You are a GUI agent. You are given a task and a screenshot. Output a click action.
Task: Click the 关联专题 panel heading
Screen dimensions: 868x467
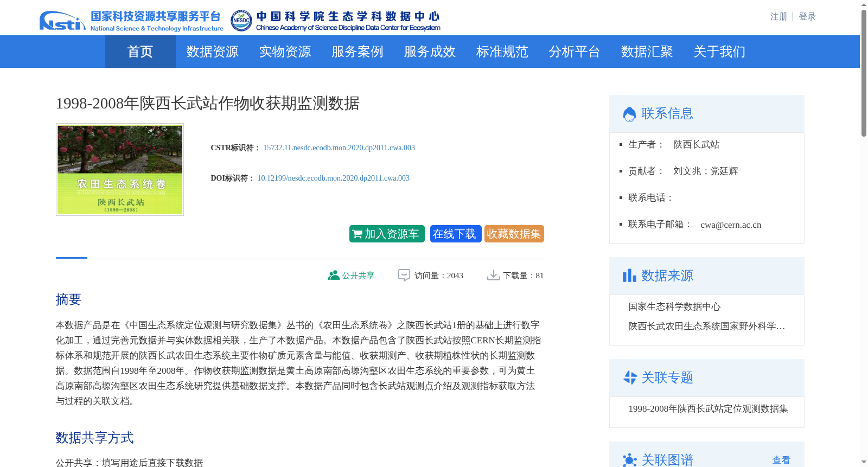(x=667, y=378)
